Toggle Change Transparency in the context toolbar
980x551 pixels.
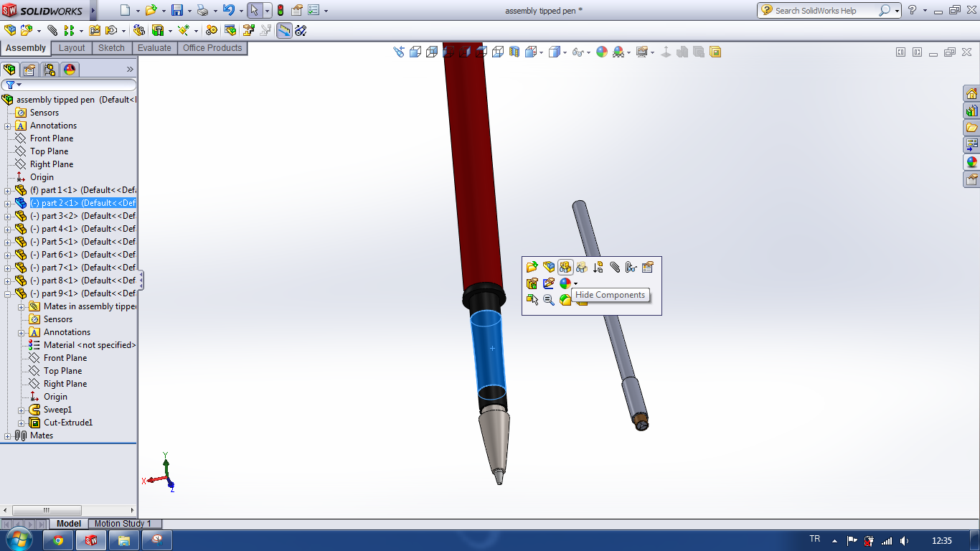pos(582,267)
